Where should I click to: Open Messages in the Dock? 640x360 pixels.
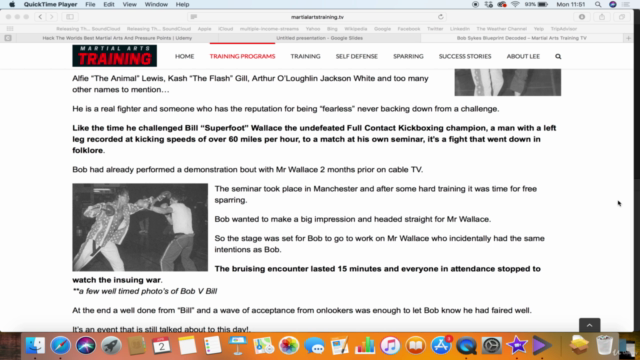click(314, 346)
